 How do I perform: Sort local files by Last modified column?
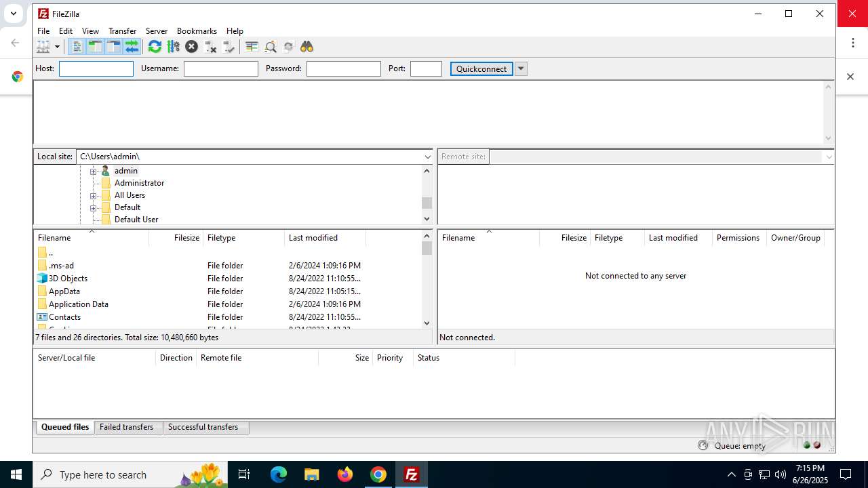325,238
